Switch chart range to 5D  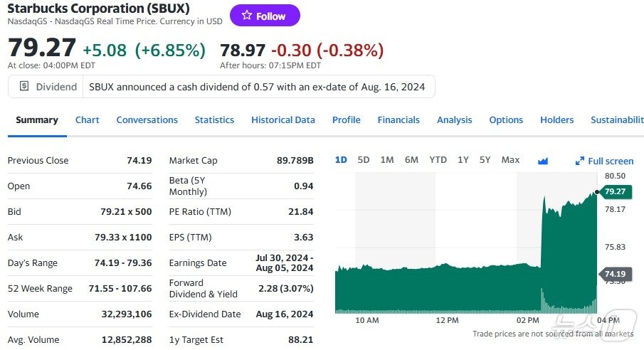pyautogui.click(x=364, y=160)
